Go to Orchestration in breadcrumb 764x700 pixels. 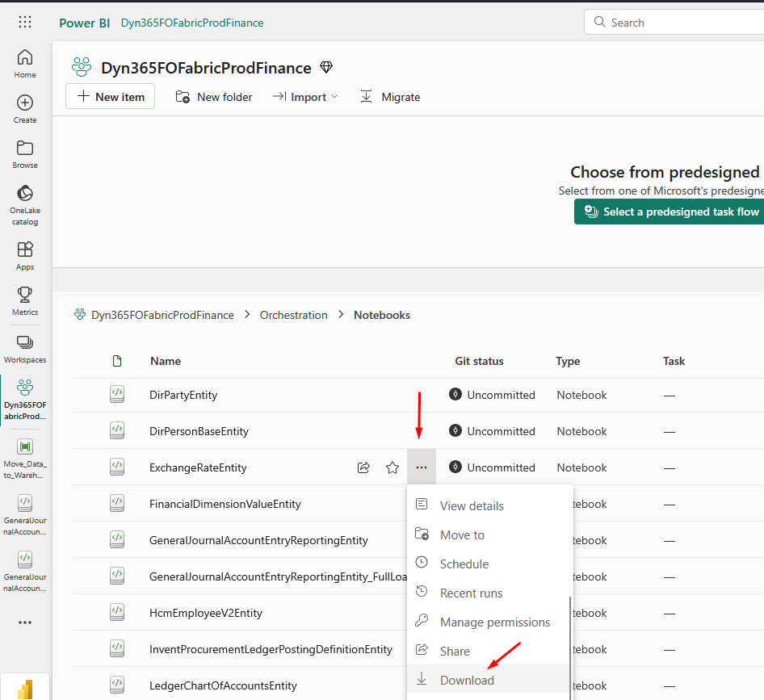[x=293, y=315]
